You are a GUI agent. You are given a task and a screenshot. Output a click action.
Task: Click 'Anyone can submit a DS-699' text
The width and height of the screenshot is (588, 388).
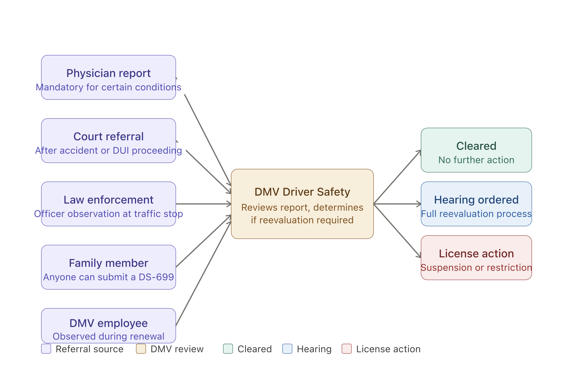coord(108,277)
